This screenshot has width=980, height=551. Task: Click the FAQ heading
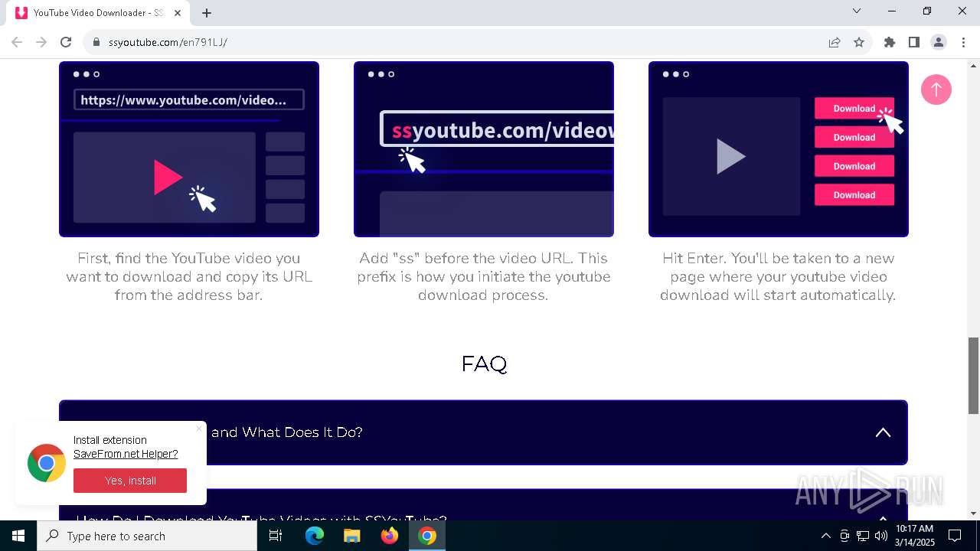(x=484, y=364)
